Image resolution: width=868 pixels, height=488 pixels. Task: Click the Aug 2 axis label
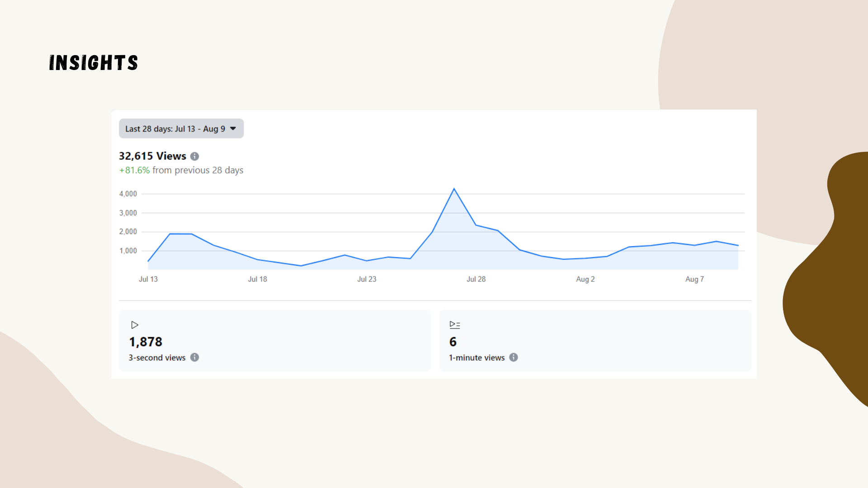click(x=585, y=279)
